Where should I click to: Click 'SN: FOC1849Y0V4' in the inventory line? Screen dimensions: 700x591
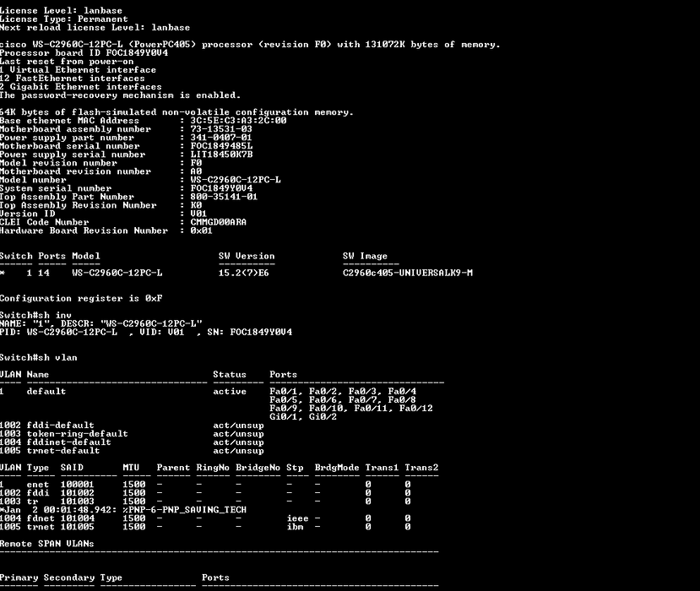250,332
